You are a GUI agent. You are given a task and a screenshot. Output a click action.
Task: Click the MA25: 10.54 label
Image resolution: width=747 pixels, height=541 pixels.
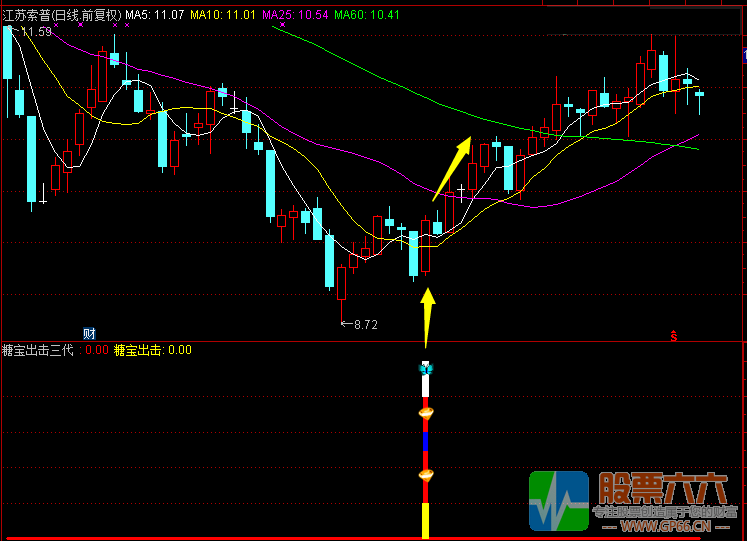pyautogui.click(x=295, y=15)
